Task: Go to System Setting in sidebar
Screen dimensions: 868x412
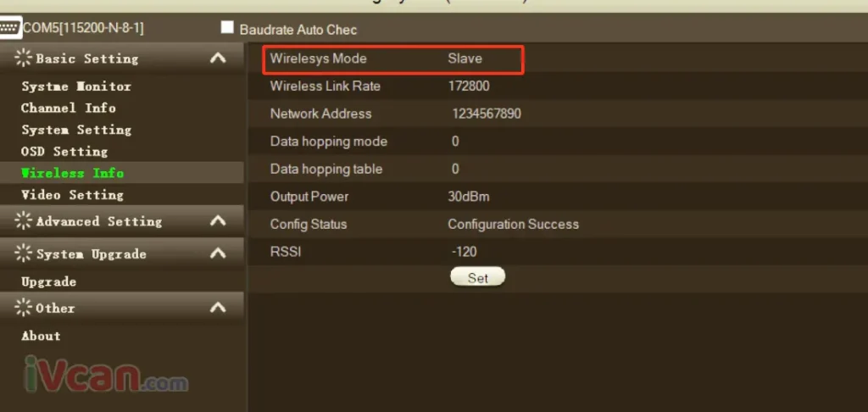Action: coord(76,130)
